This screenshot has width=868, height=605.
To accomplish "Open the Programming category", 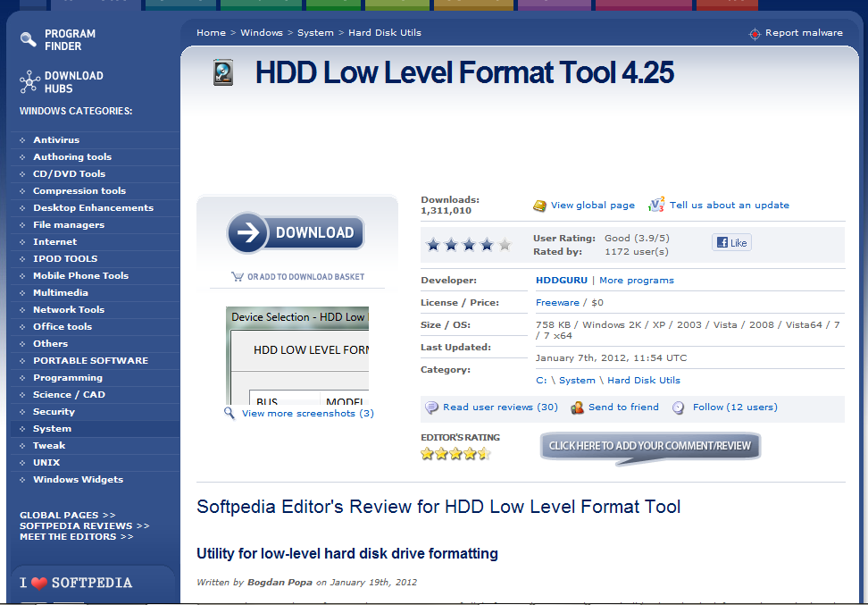I will pyautogui.click(x=68, y=378).
